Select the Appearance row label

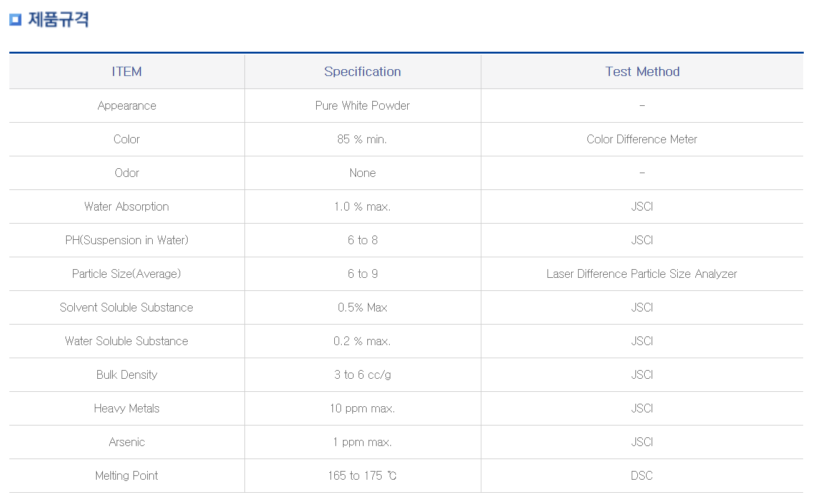click(x=127, y=106)
